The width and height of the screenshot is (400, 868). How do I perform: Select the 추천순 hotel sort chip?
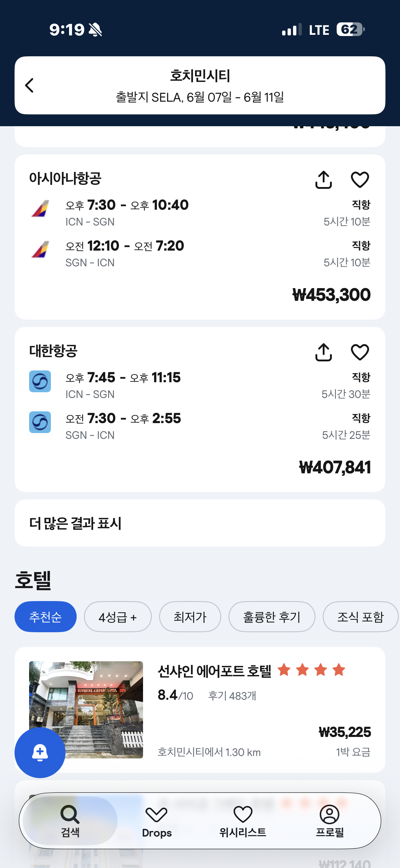[45, 616]
